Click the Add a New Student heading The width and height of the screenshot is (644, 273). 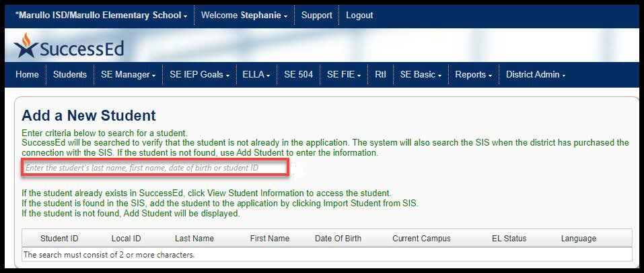[x=89, y=115]
